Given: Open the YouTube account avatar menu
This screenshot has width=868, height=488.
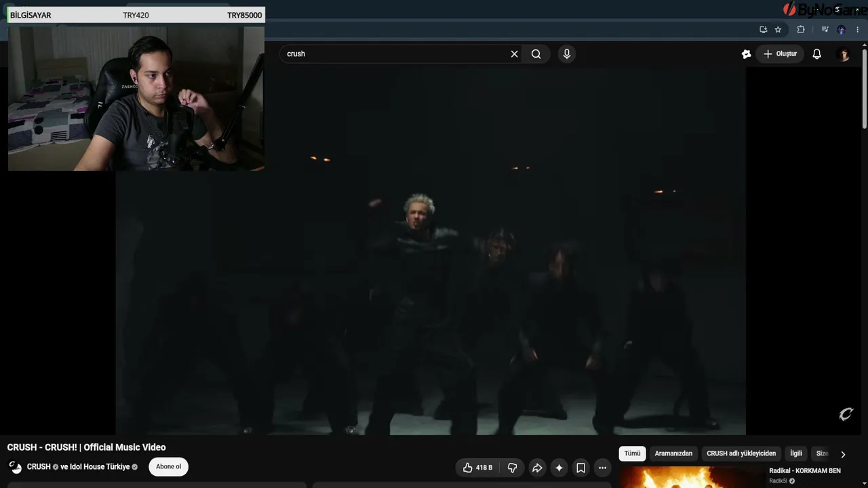Looking at the screenshot, I should click(844, 54).
